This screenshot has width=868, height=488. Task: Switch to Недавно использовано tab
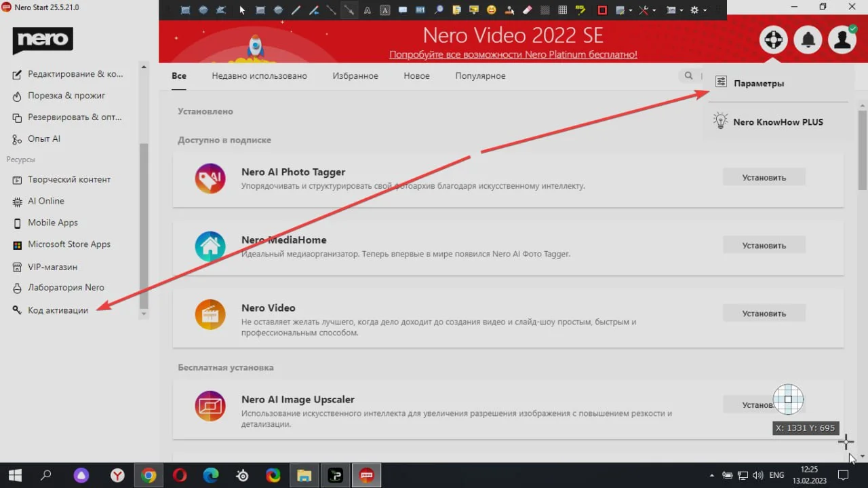pos(259,76)
